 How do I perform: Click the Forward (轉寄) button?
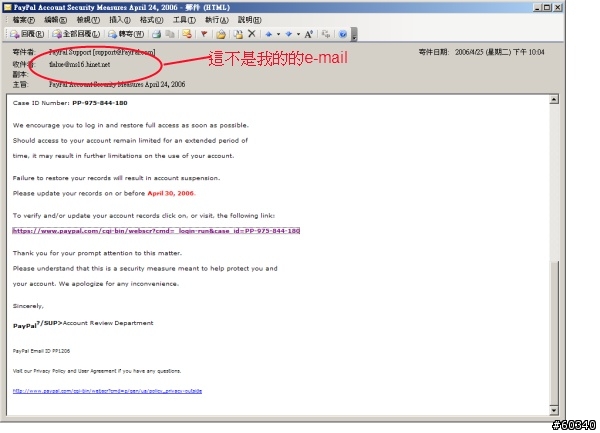coord(126,34)
